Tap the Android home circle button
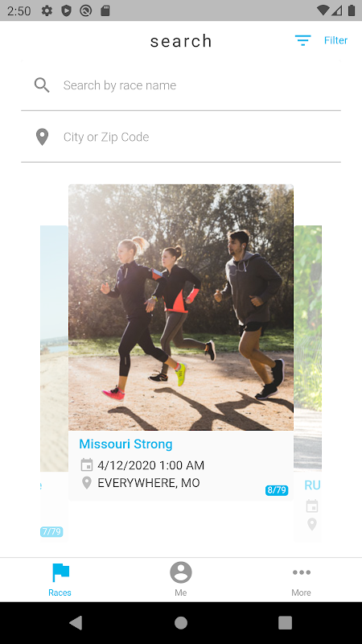The width and height of the screenshot is (362, 644). (x=181, y=622)
